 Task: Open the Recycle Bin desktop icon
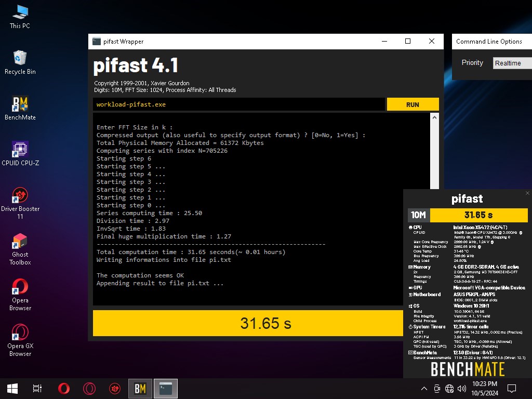(x=20, y=62)
